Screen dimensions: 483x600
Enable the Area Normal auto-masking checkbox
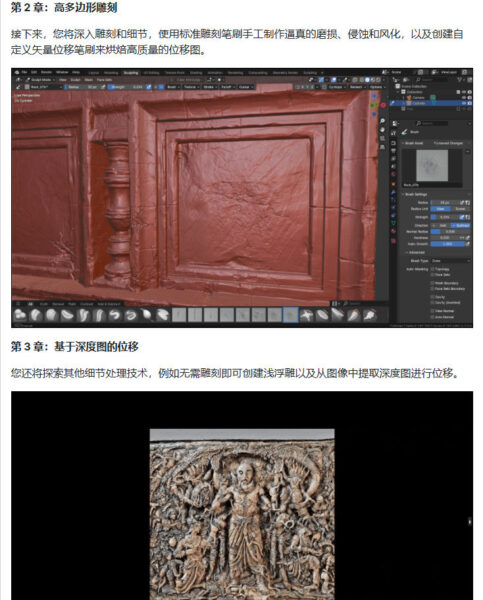(x=432, y=316)
